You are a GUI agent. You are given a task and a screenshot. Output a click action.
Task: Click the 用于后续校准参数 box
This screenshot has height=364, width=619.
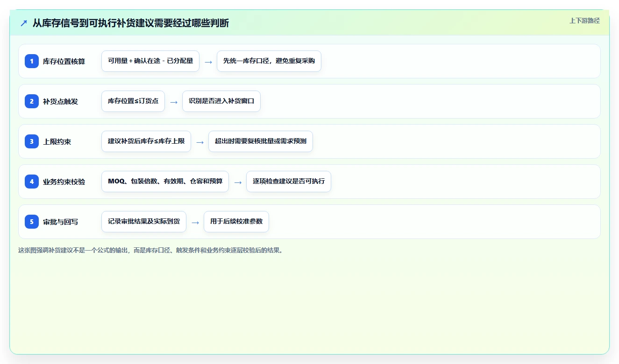pos(236,222)
